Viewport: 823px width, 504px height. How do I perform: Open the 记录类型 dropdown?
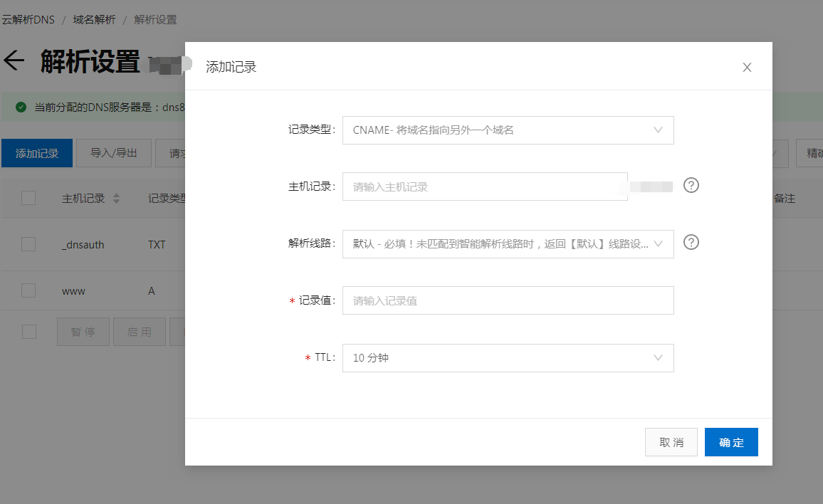508,130
